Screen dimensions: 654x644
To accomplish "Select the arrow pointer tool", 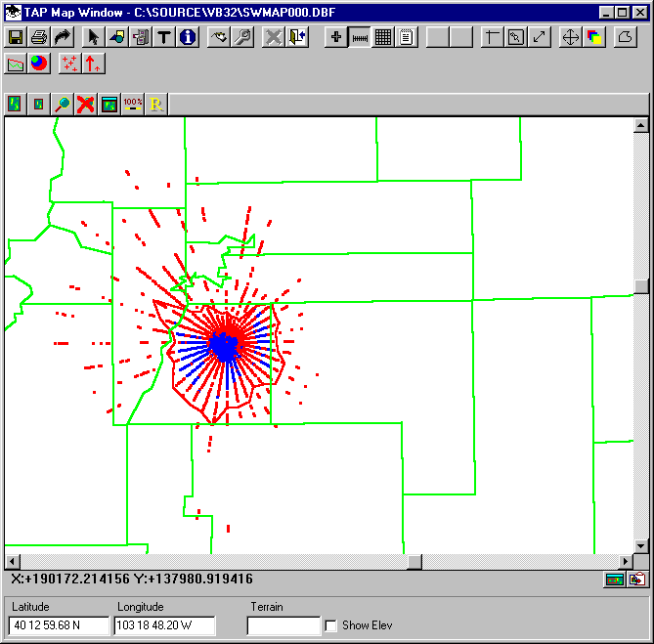I will [x=94, y=37].
